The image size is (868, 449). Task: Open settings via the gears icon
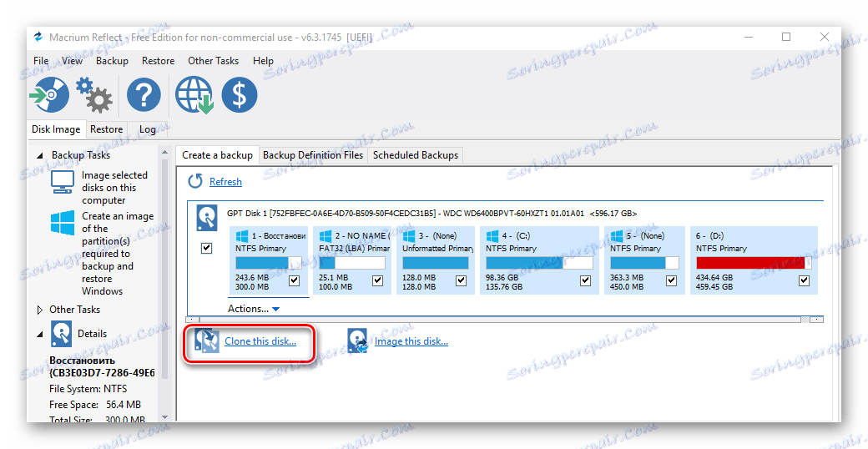pos(94,94)
